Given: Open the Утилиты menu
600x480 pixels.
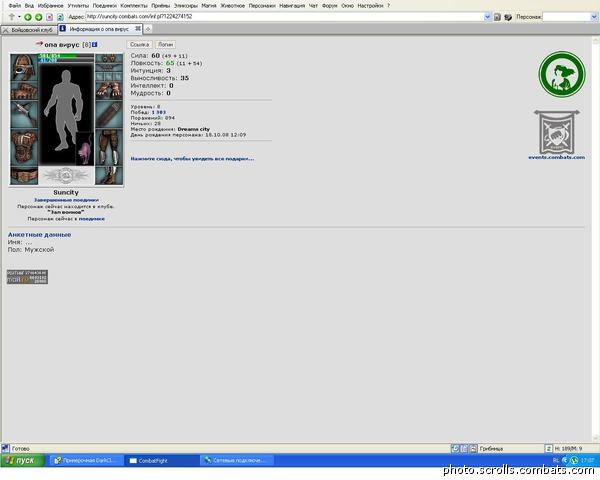Looking at the screenshot, I should pyautogui.click(x=78, y=5).
